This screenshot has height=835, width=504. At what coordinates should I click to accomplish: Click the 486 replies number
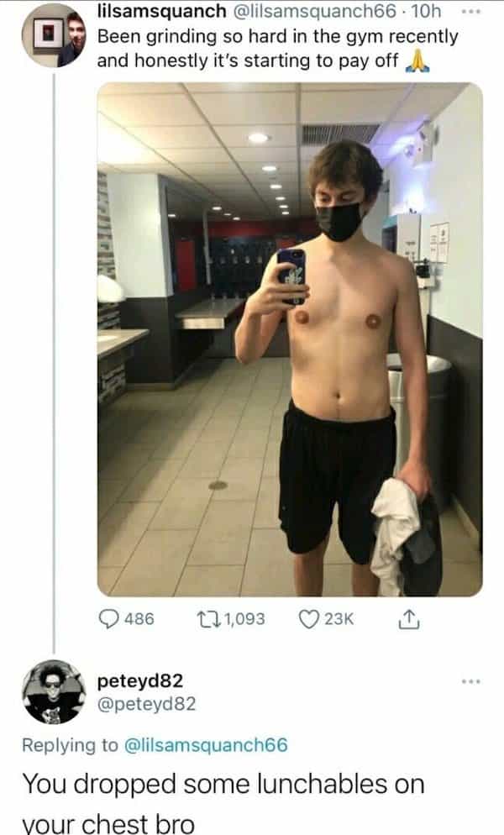click(x=138, y=619)
